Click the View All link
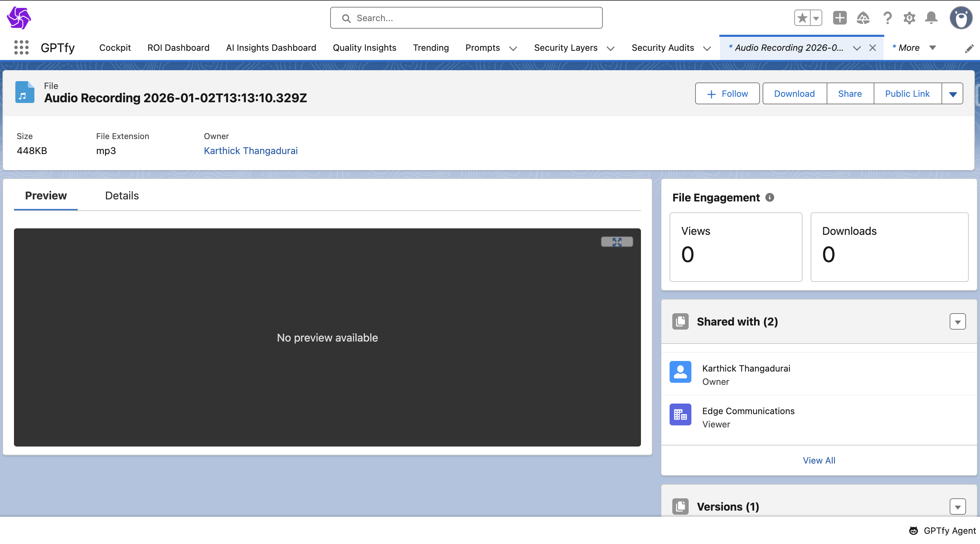 [819, 460]
